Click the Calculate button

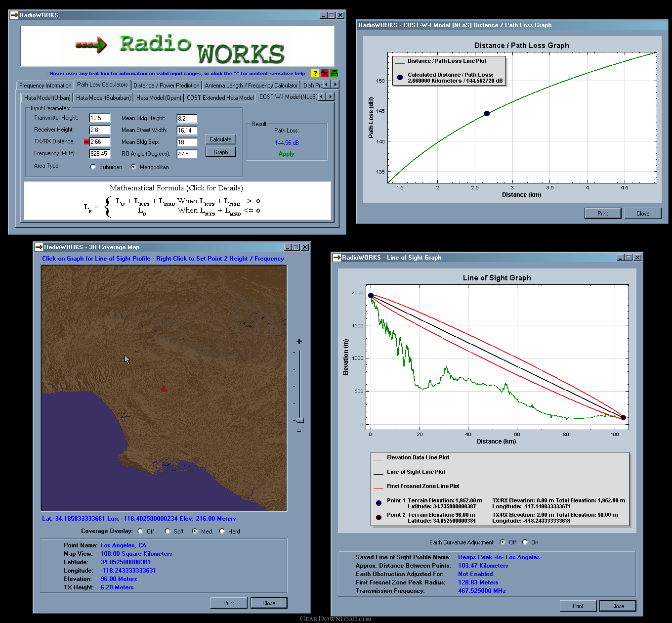pyautogui.click(x=220, y=139)
